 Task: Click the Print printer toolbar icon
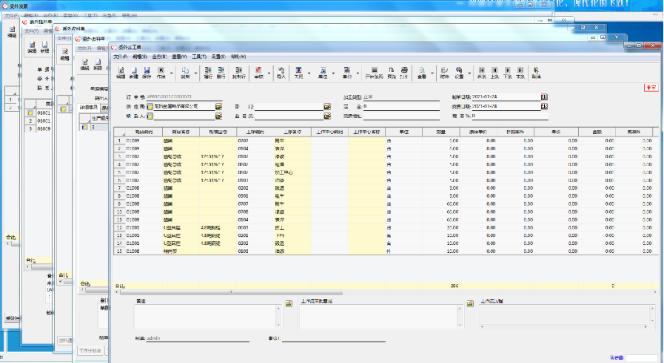pos(404,72)
